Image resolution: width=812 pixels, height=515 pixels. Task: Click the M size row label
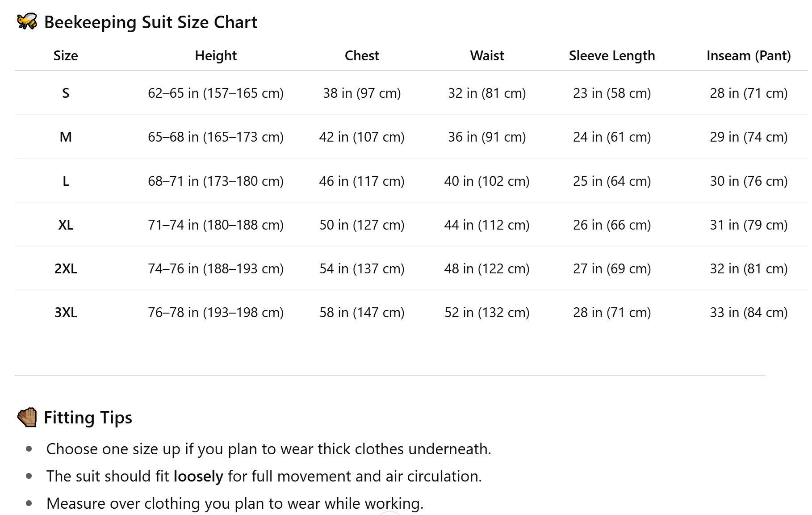(x=66, y=137)
